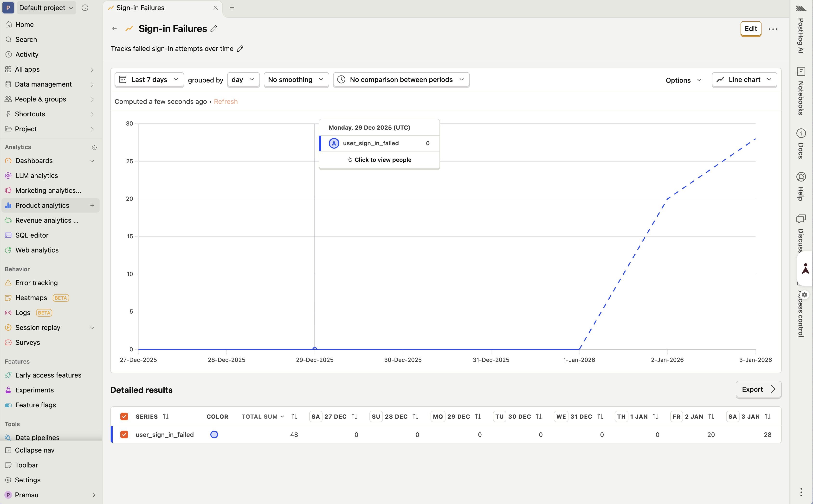This screenshot has width=813, height=504.
Task: Open the three-dots more menu near Edit
Action: click(773, 29)
